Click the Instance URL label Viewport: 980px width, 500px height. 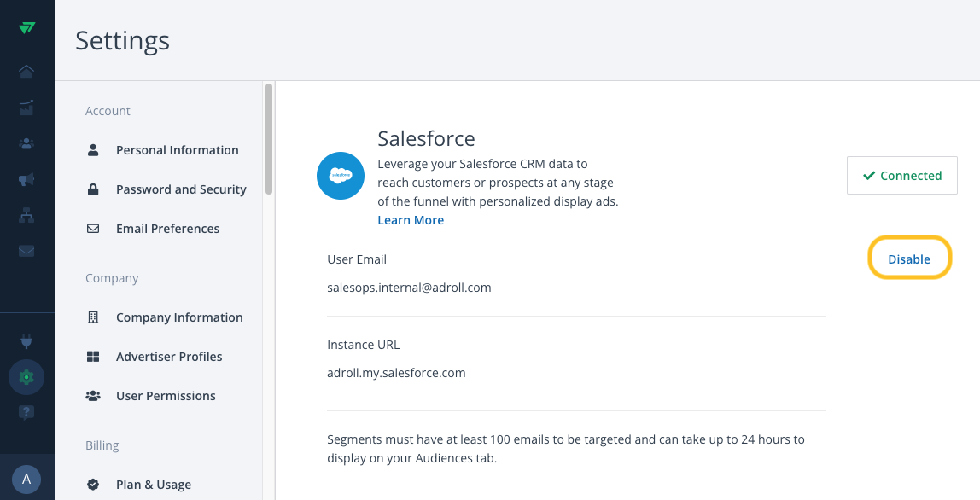coord(363,345)
